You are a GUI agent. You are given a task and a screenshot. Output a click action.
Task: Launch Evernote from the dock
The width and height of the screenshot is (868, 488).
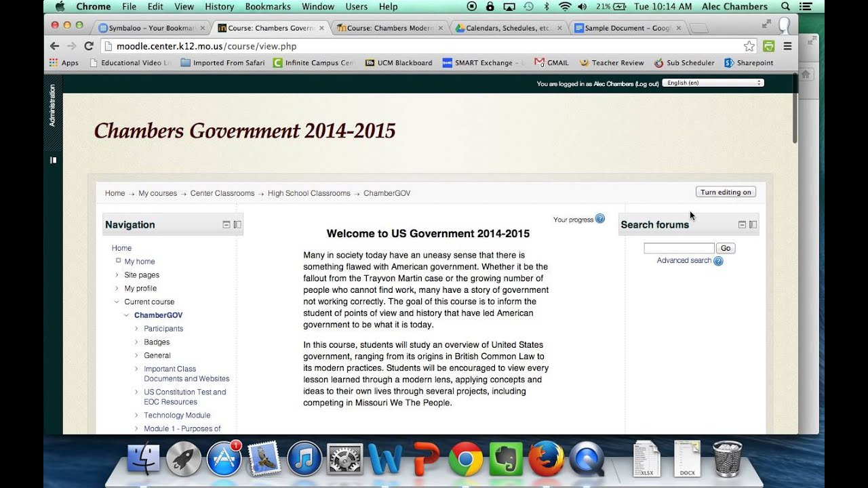(506, 459)
